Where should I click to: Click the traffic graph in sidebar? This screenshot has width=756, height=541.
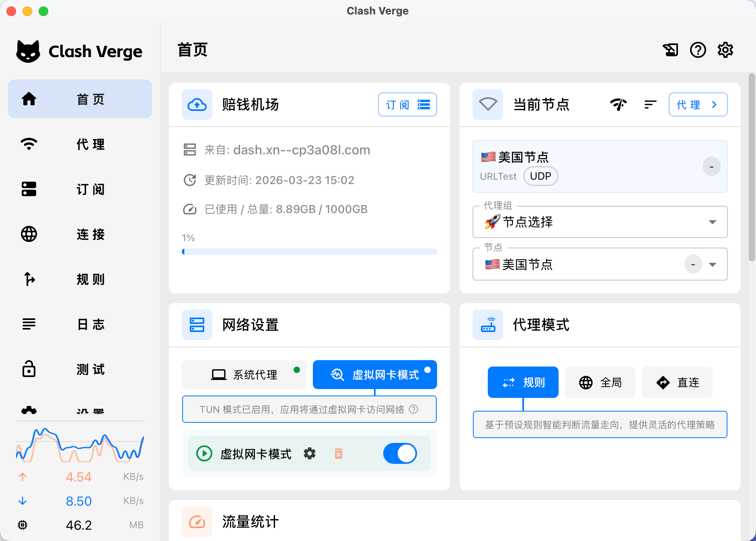coord(80,445)
